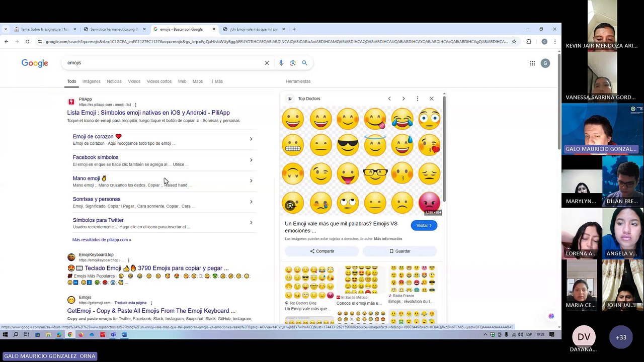Switch to Un Emoji vale más tab

tap(254, 29)
